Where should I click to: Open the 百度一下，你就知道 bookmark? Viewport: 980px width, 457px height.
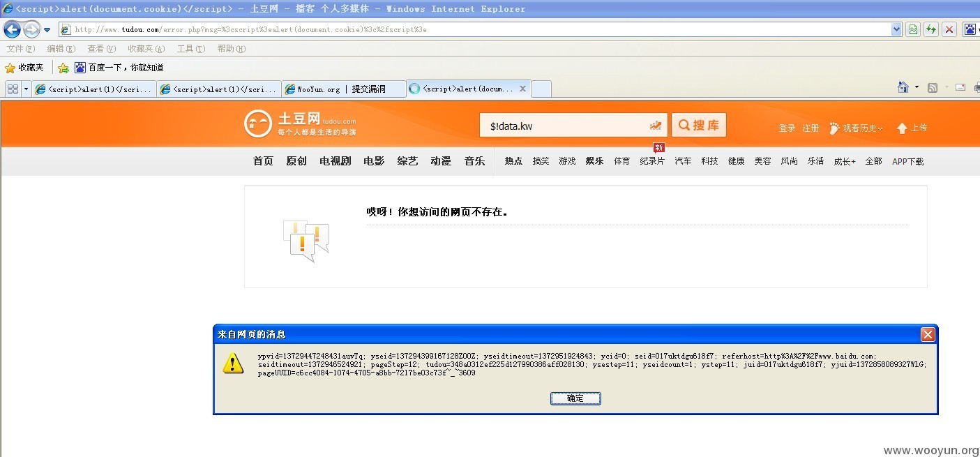pos(119,68)
